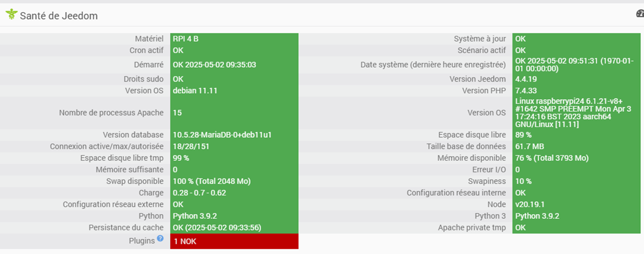The image size is (644, 254).
Task: Click the Cron actif label
Action: coord(146,50)
